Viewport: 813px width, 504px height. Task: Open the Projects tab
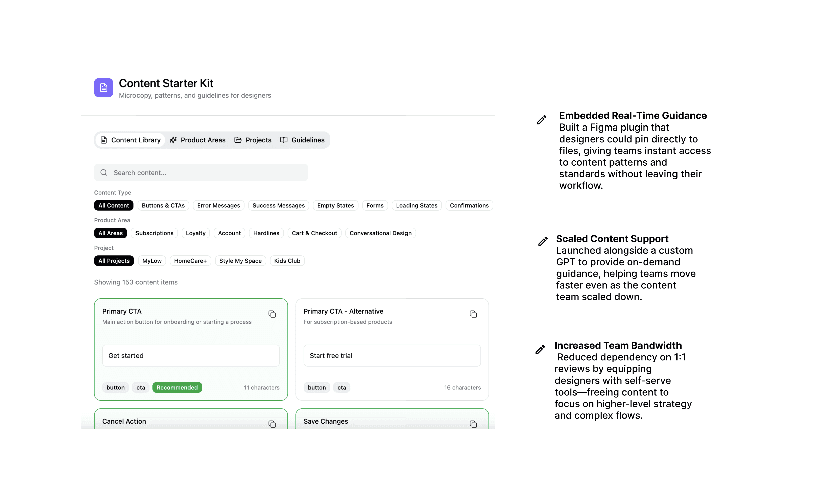(253, 140)
